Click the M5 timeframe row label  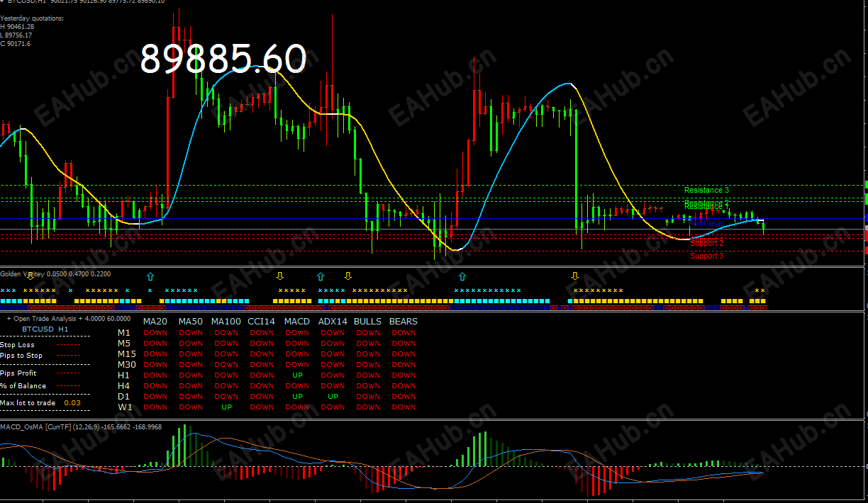tap(124, 343)
